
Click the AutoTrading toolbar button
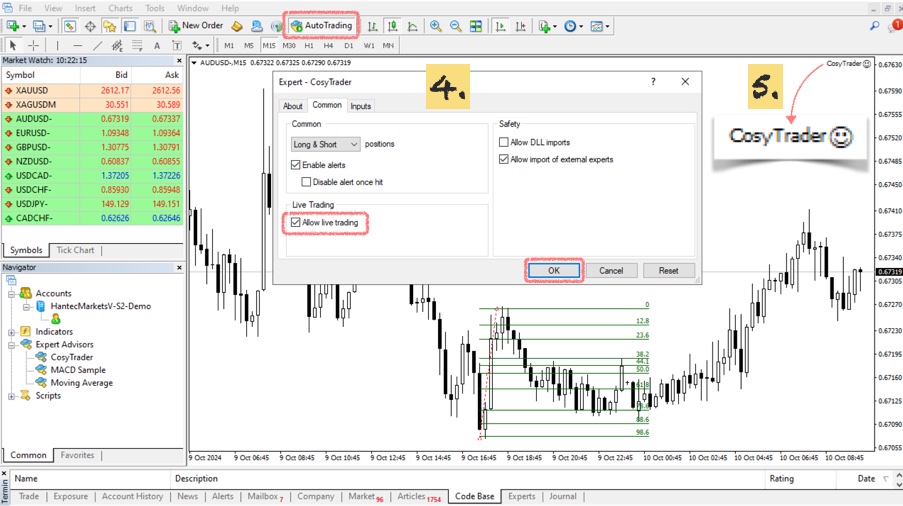321,26
